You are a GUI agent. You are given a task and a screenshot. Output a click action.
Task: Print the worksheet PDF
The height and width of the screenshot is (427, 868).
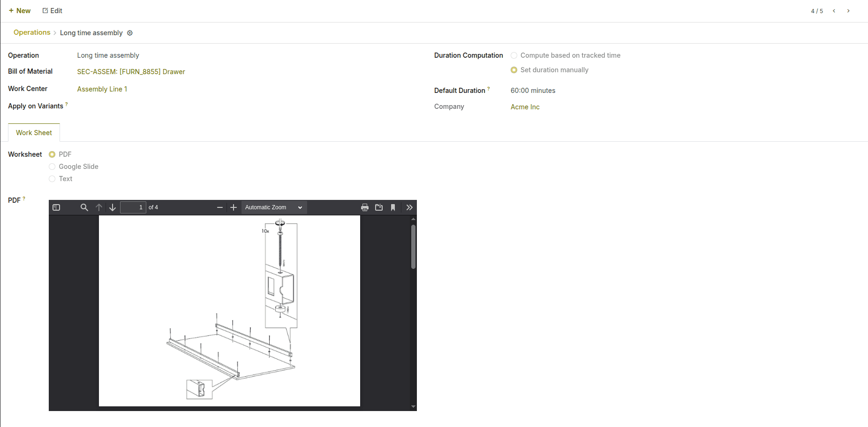pyautogui.click(x=365, y=207)
